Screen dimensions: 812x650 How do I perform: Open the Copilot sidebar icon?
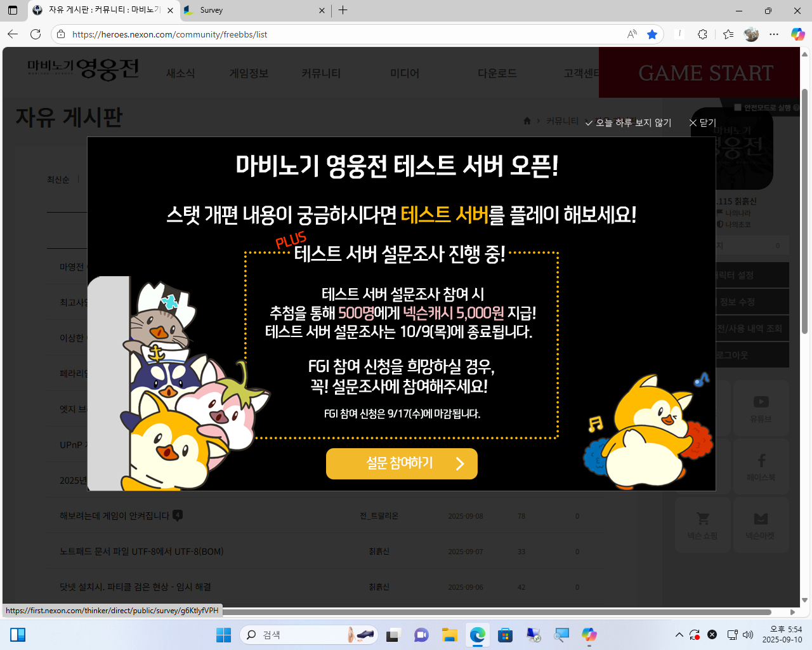797,34
